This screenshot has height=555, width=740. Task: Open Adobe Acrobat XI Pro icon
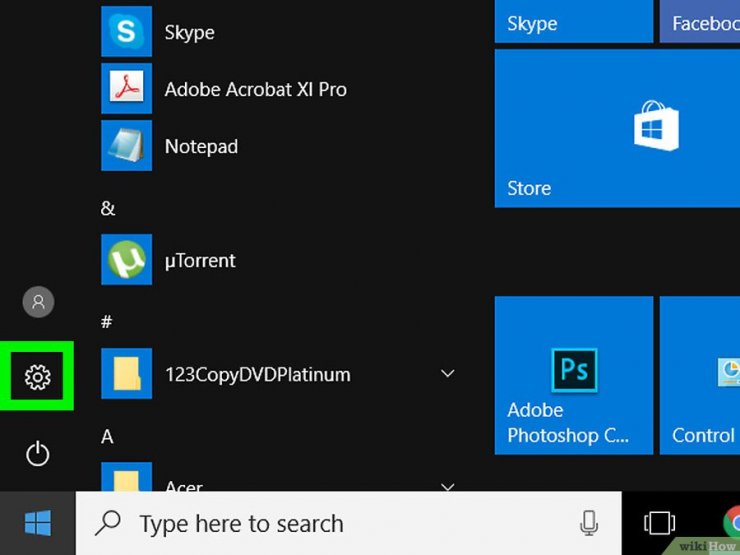(x=126, y=88)
